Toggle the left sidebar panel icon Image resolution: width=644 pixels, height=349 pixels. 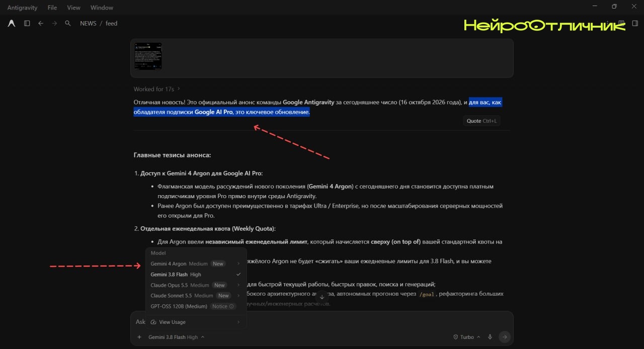point(27,23)
